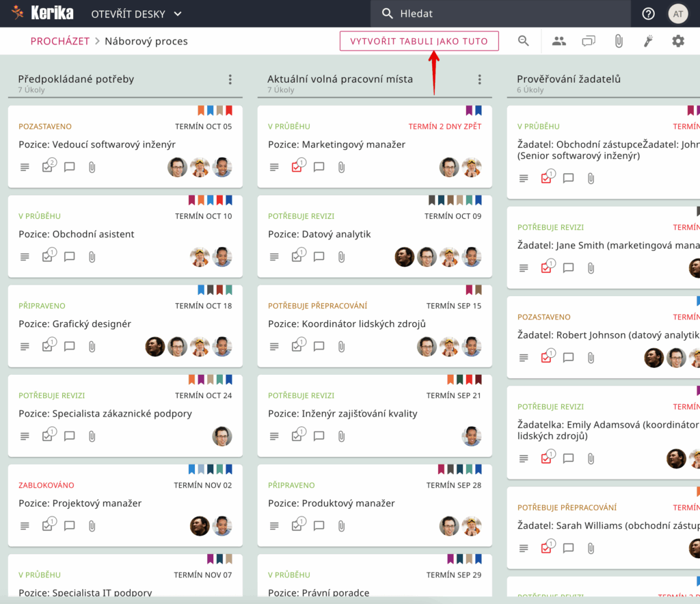Open checklist on Marketingový manažer card

click(x=297, y=167)
